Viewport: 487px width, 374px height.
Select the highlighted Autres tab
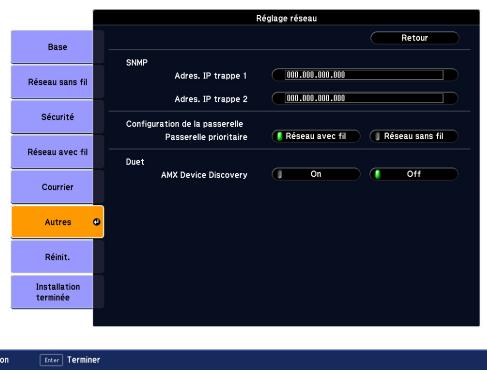point(58,222)
